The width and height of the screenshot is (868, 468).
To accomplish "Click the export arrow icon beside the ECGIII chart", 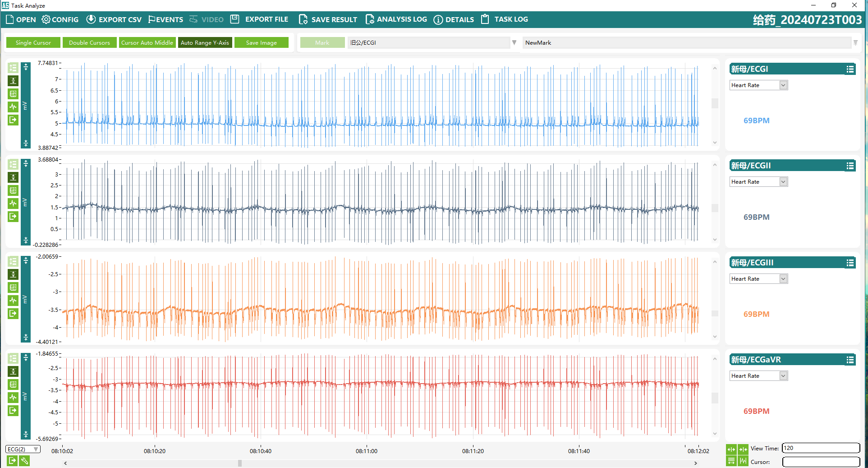I will 13,313.
